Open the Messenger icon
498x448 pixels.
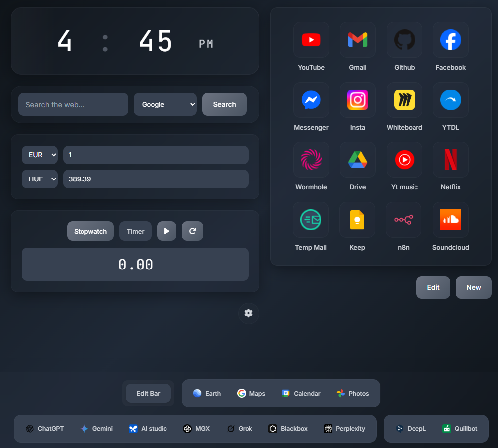pyautogui.click(x=311, y=100)
